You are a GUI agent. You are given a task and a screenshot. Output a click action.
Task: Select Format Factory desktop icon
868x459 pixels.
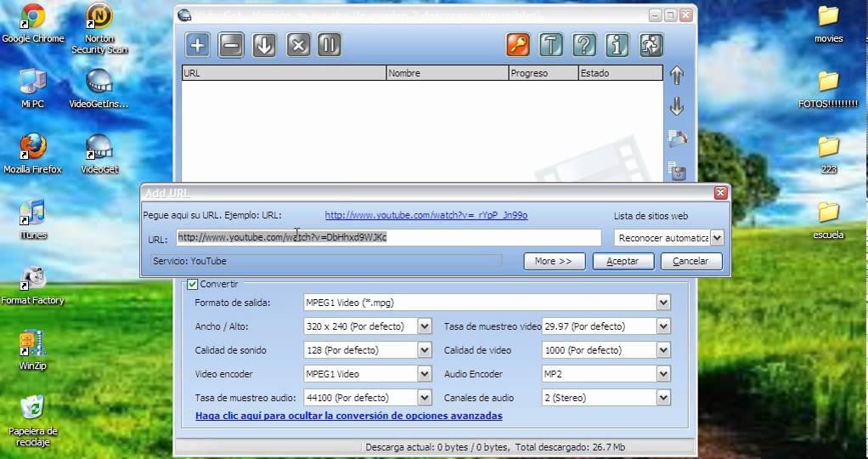[32, 285]
